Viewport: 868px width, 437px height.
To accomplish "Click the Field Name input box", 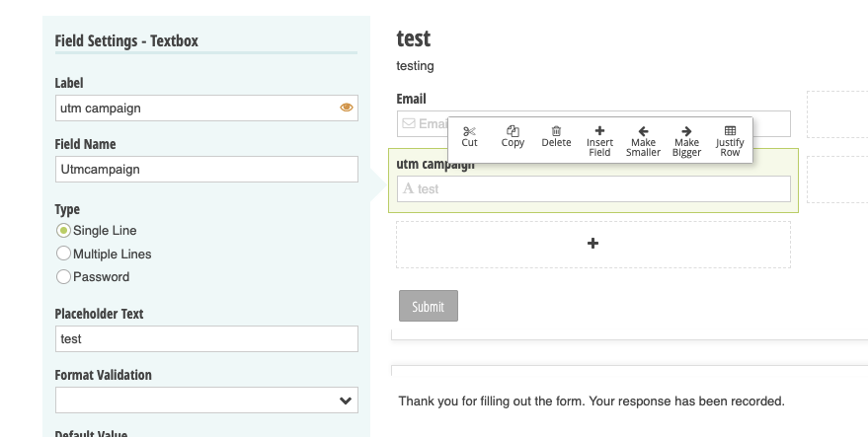I will [x=205, y=170].
